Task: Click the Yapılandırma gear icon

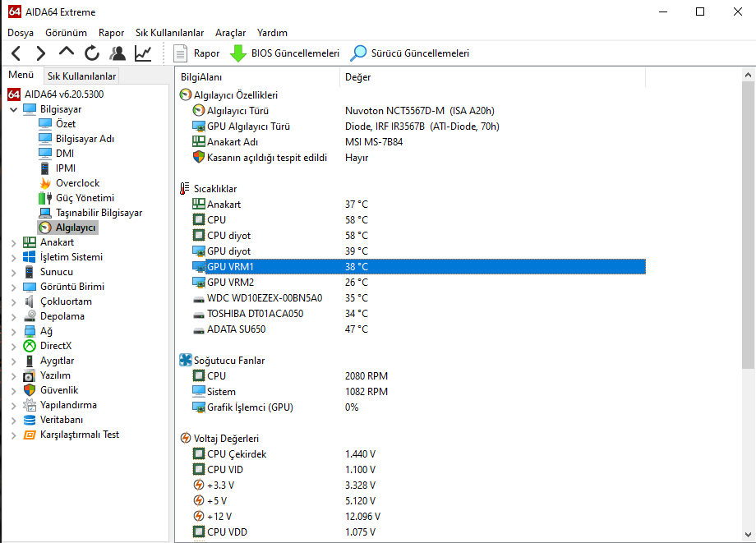Action: pyautogui.click(x=30, y=405)
